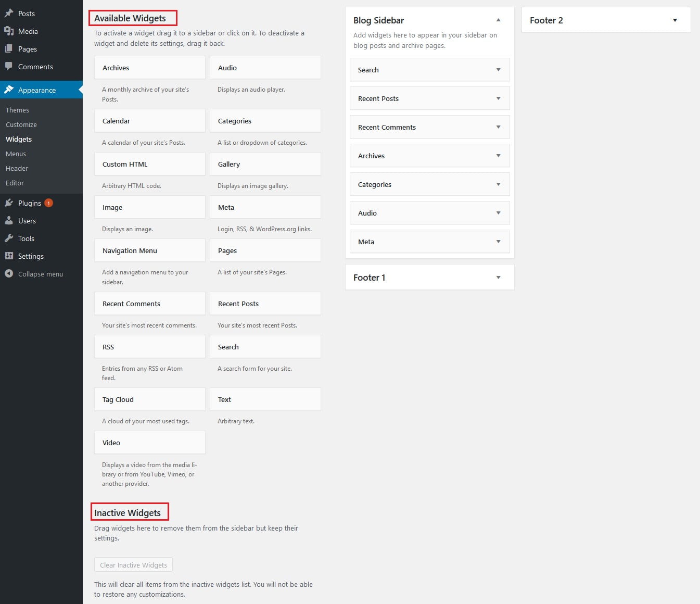Select the Audio available widget
This screenshot has width=700, height=604.
click(265, 68)
